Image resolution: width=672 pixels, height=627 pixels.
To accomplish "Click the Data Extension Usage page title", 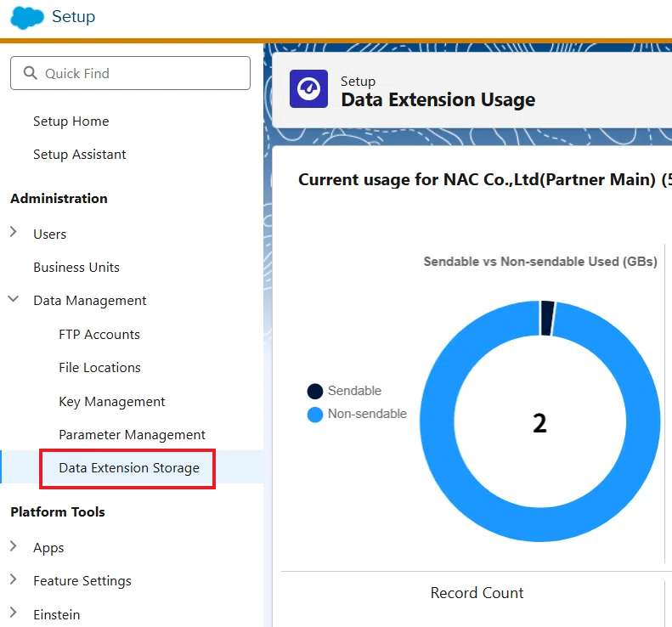I will (x=438, y=99).
